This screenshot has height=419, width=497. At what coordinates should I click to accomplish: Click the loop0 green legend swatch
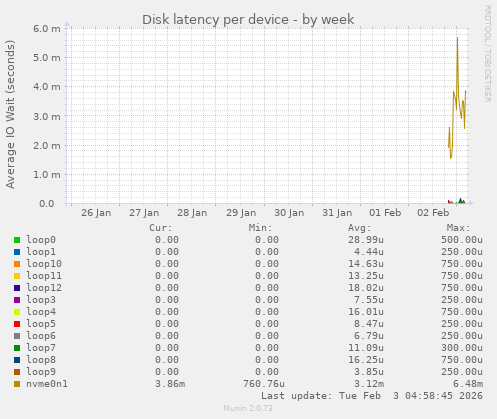[x=17, y=240]
